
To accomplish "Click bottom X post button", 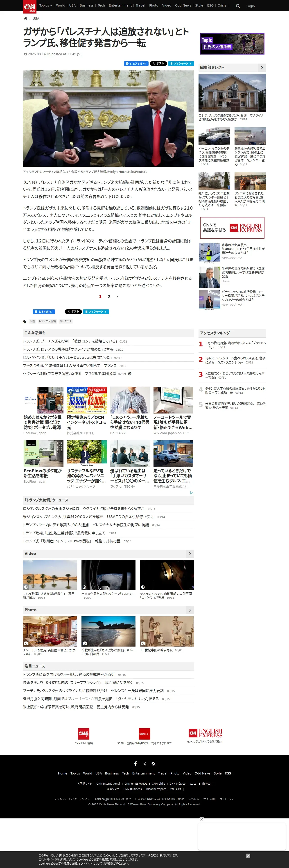I will (73, 312).
